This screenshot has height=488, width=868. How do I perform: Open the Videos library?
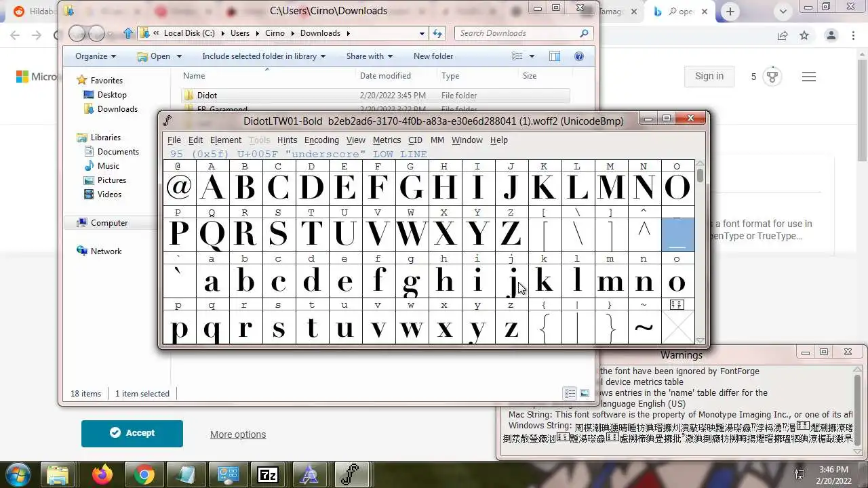pyautogui.click(x=109, y=195)
